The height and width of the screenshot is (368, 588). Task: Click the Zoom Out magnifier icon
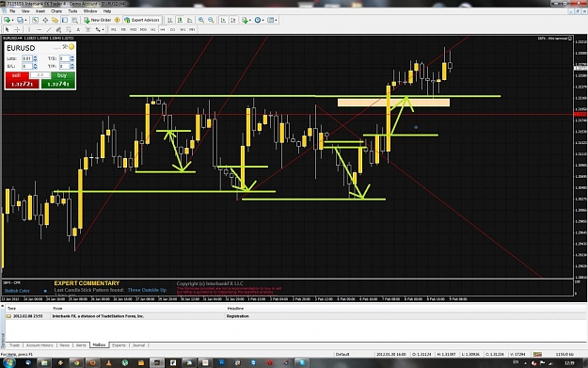(x=211, y=20)
